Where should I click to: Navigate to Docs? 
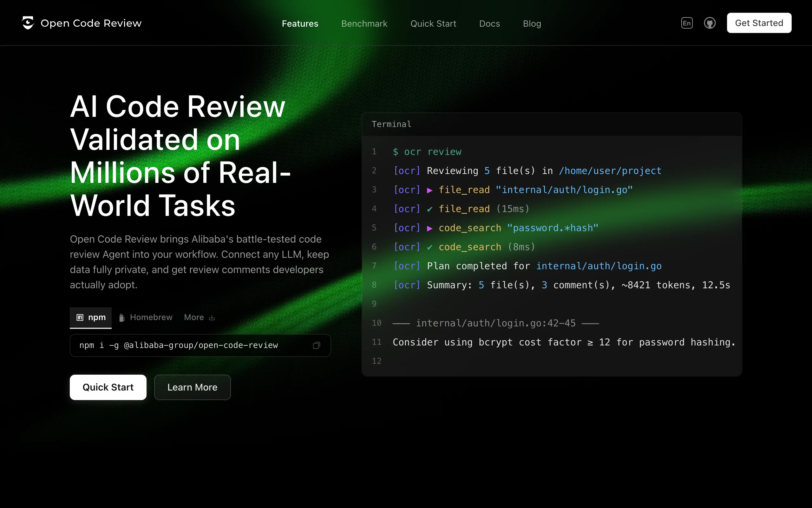pyautogui.click(x=489, y=23)
